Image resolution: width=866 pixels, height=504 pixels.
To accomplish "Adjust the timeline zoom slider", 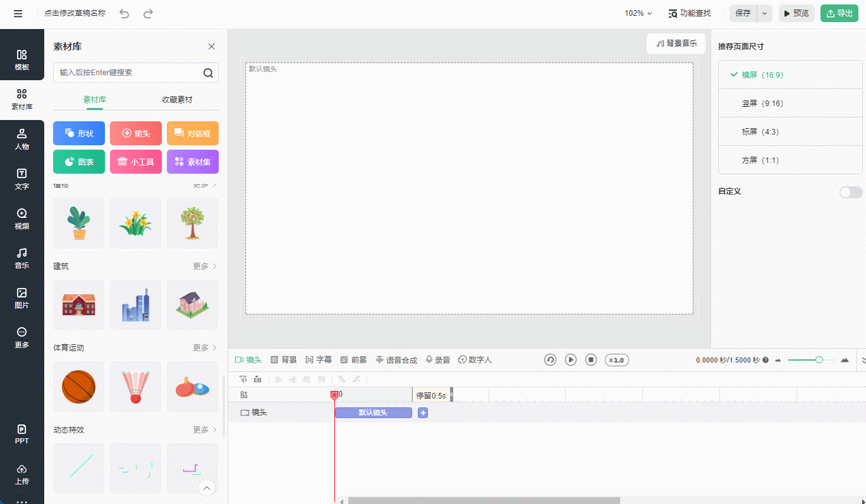I will (x=820, y=360).
